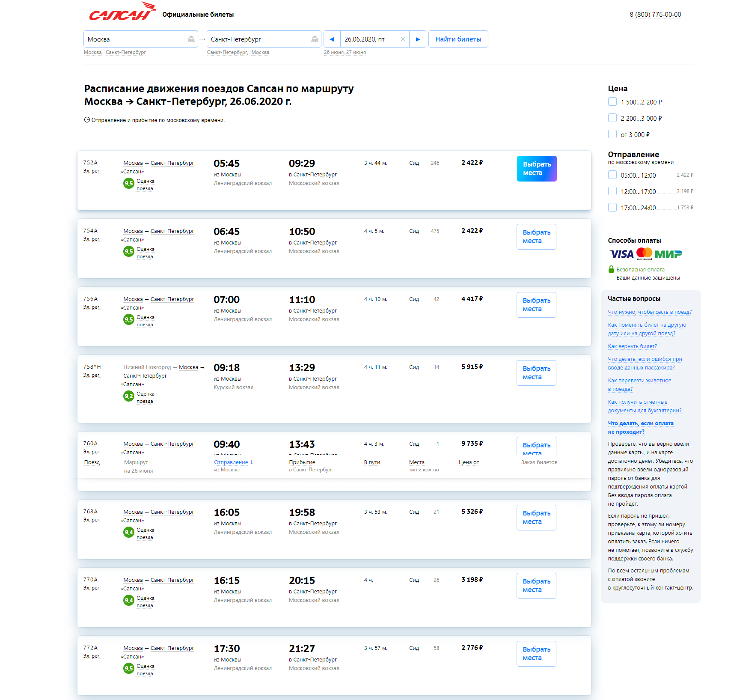Click the 9,5 rating badge of train 754А
The image size is (731, 700).
click(x=129, y=251)
